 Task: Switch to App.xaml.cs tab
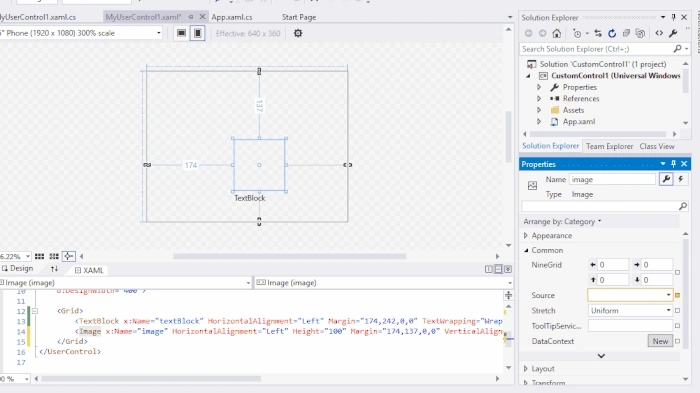tap(231, 17)
